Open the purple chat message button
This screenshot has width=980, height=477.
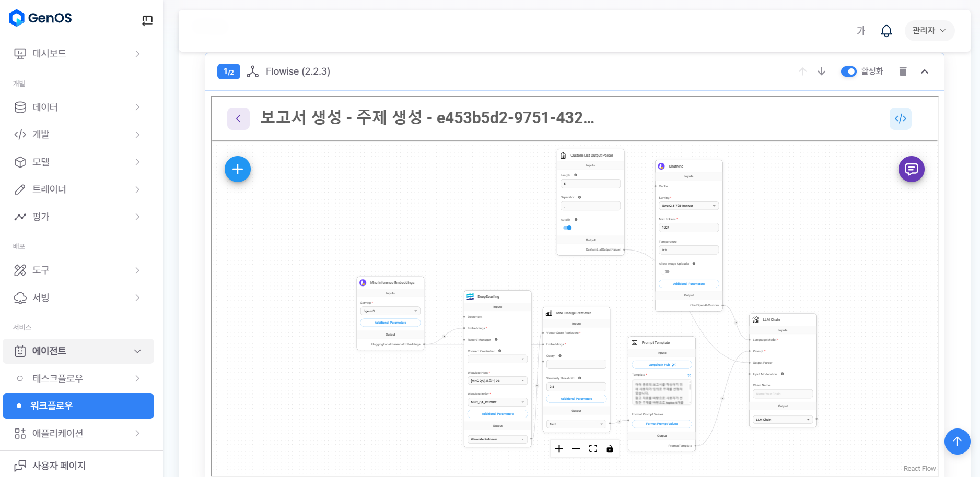pyautogui.click(x=911, y=169)
